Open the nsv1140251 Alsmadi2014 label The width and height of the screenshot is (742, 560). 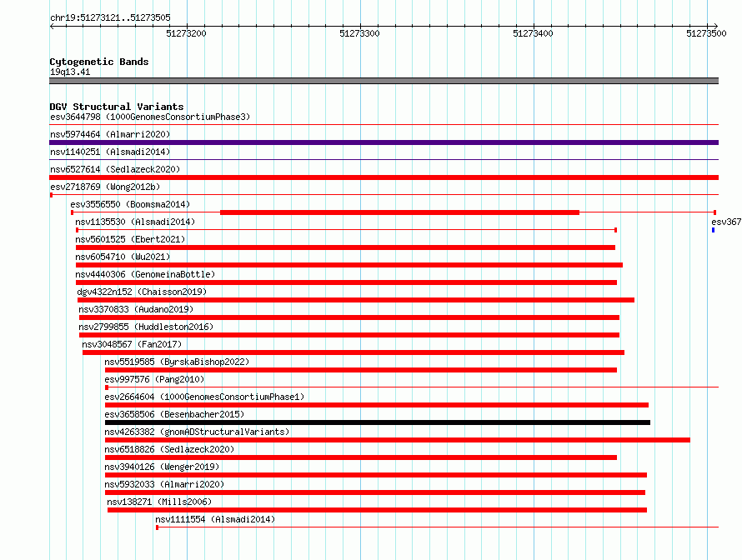pyautogui.click(x=110, y=152)
